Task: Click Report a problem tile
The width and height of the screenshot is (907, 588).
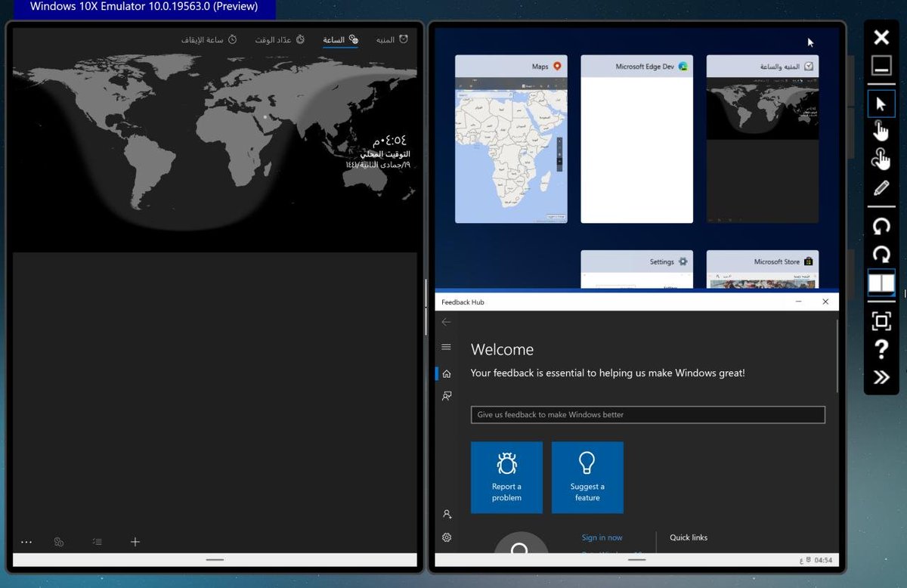Action: (506, 478)
